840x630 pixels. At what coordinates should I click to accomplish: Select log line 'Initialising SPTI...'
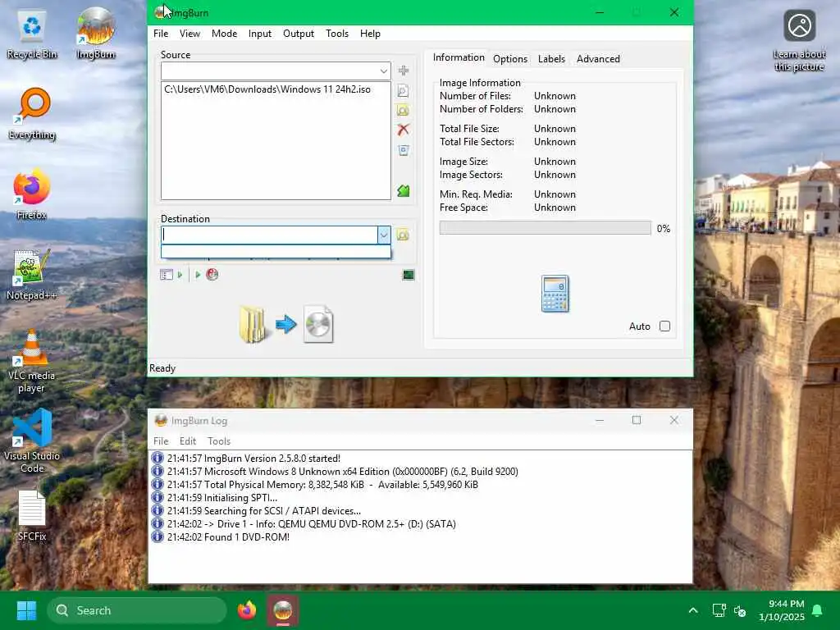[221, 498]
